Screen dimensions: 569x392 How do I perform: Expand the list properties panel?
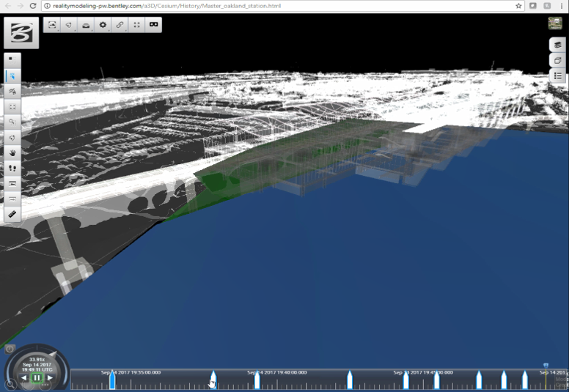(557, 75)
